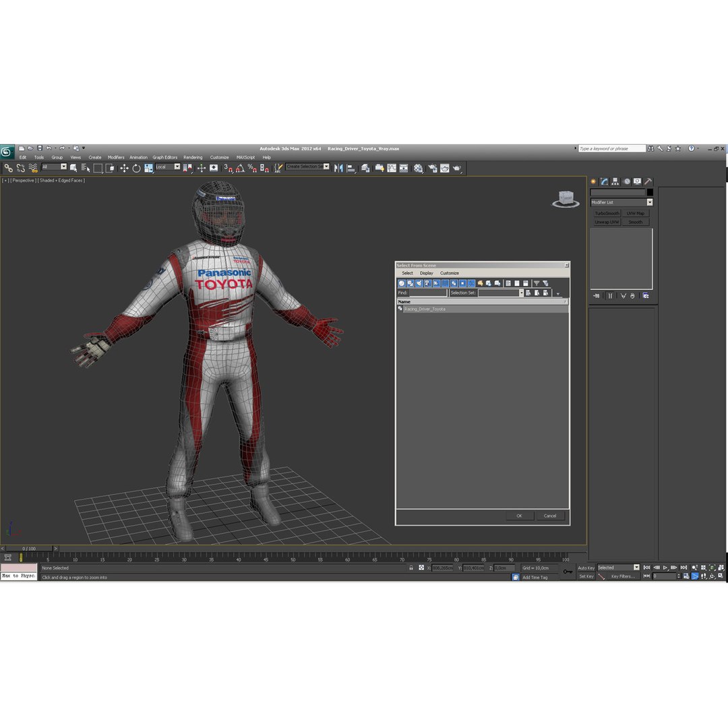The image size is (728, 728).
Task: Activate Select and Rotate tool
Action: 136,168
